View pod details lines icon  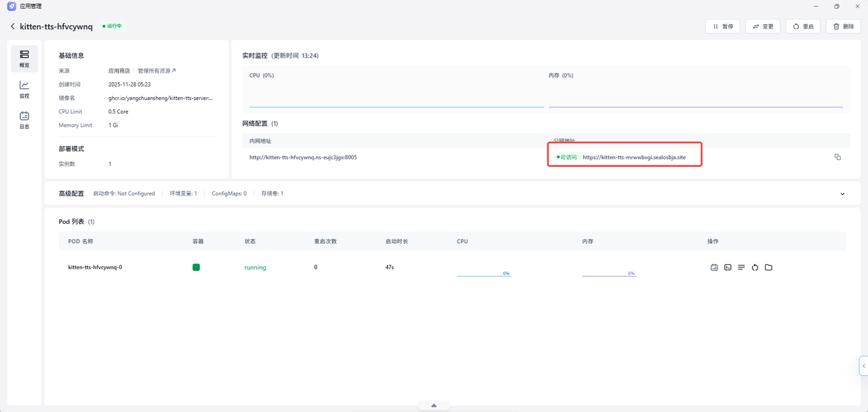click(x=741, y=267)
